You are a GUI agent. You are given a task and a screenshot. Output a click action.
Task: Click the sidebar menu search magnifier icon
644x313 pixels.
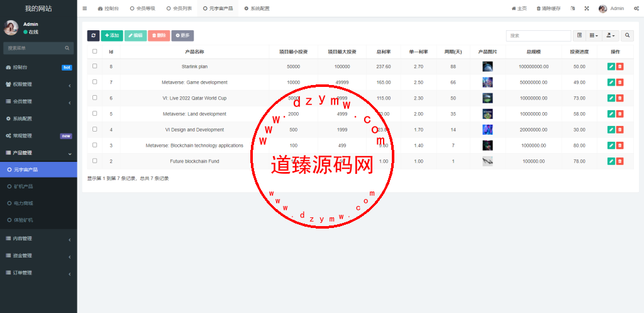67,48
